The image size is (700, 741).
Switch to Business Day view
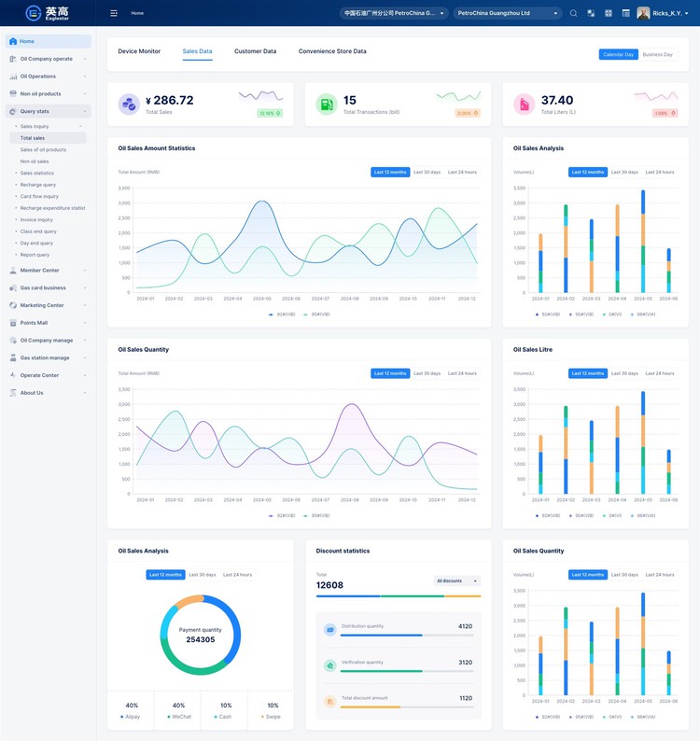tap(658, 54)
